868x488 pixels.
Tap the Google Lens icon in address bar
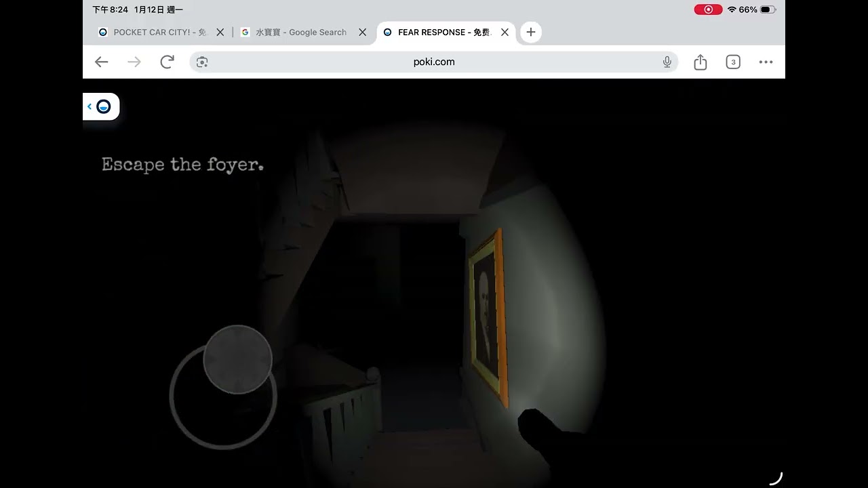click(x=202, y=62)
